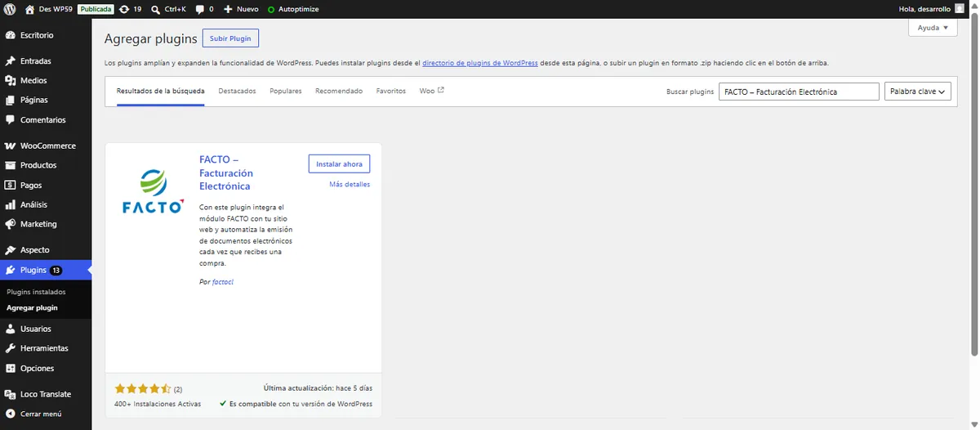Open author factocl link
This screenshot has width=980, height=430.
point(223,282)
